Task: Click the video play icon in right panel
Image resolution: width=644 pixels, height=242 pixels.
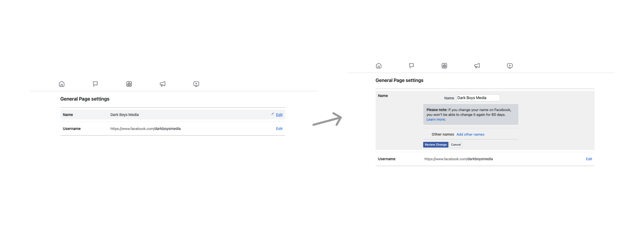Action: click(x=510, y=66)
